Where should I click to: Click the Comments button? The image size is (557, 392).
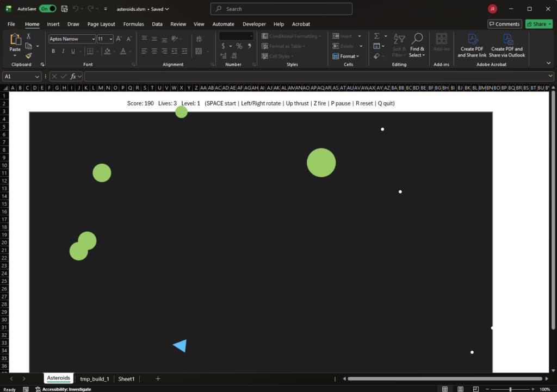click(x=504, y=24)
